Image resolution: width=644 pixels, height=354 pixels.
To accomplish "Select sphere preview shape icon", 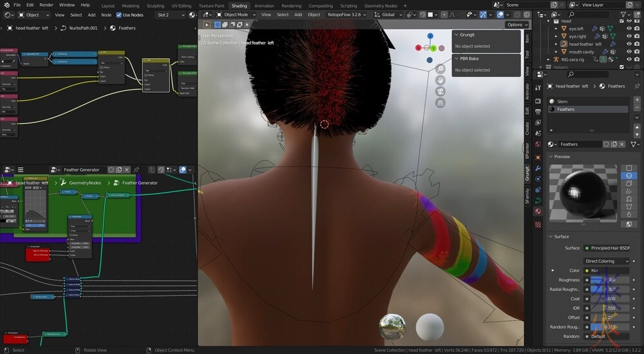I will click(x=629, y=175).
